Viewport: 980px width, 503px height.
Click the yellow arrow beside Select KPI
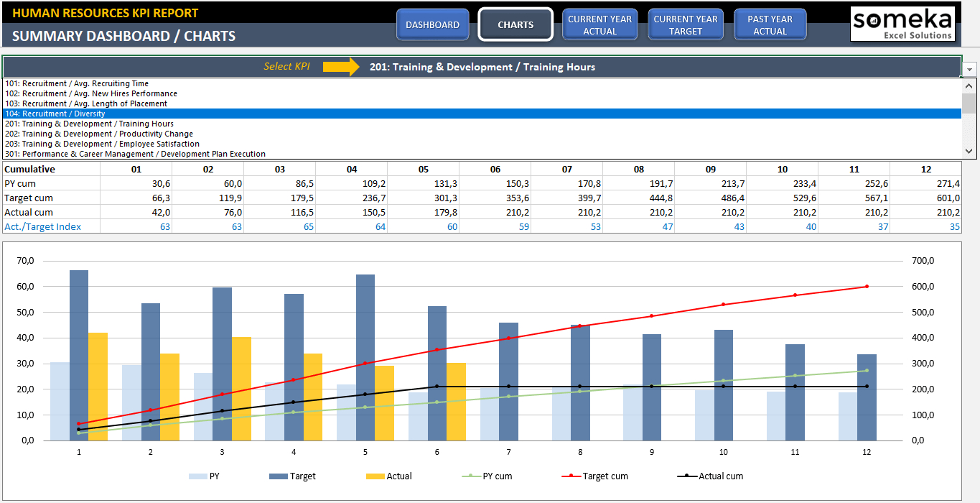click(340, 67)
